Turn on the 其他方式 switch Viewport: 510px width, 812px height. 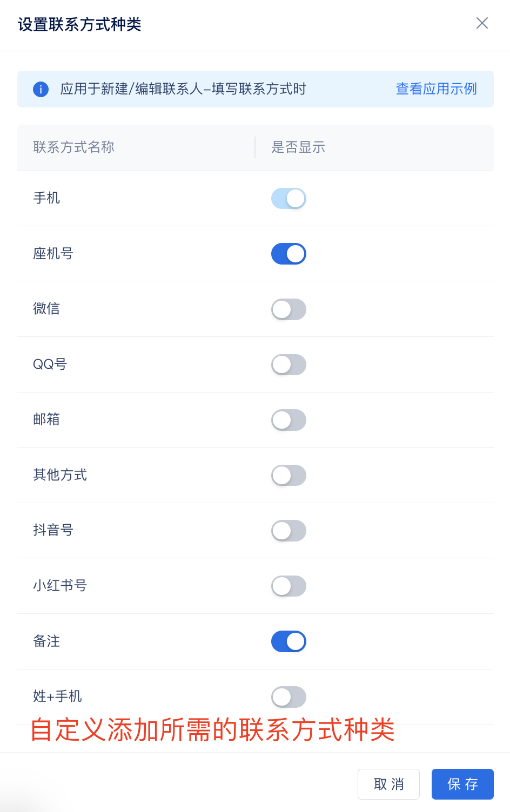click(x=288, y=476)
